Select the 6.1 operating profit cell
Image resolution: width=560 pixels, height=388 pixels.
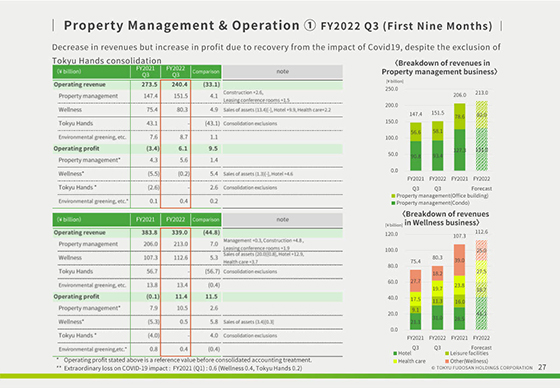click(183, 148)
